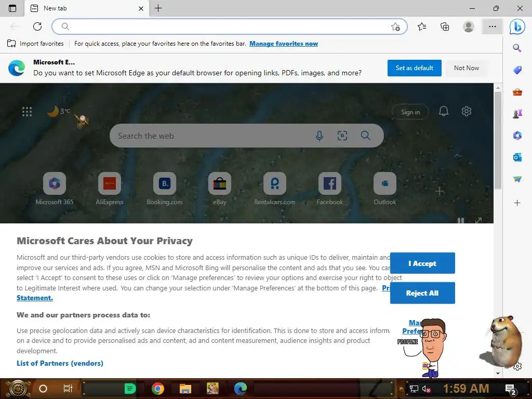Open Manage favorites now link
Viewport: 532px width, 399px height.
click(x=284, y=44)
